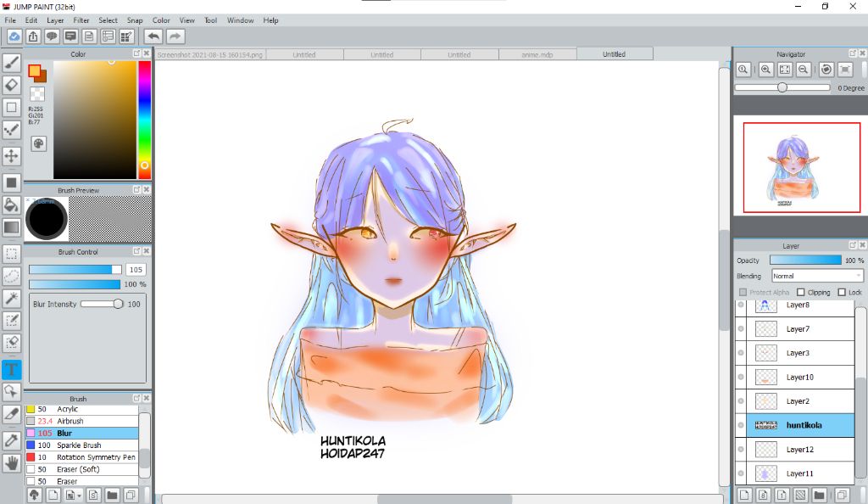The height and width of the screenshot is (504, 868).
Task: Click the cloud save toolbar icon
Action: (14, 36)
